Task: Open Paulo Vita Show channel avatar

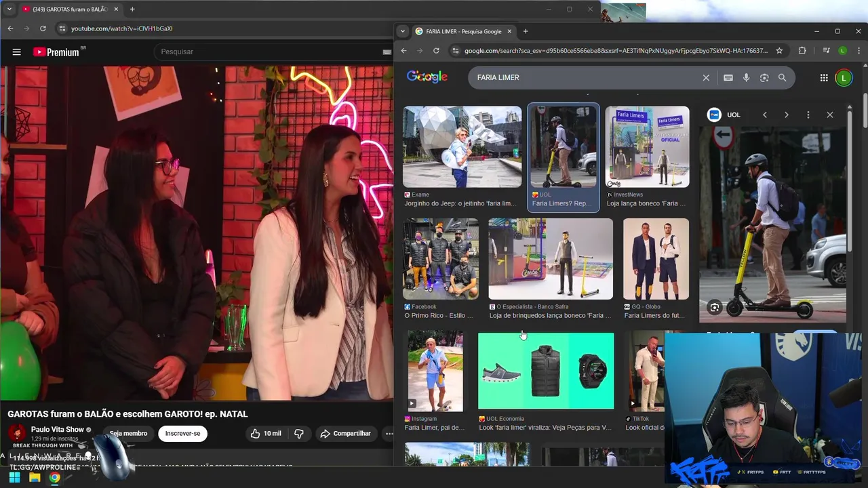Action: point(17,432)
